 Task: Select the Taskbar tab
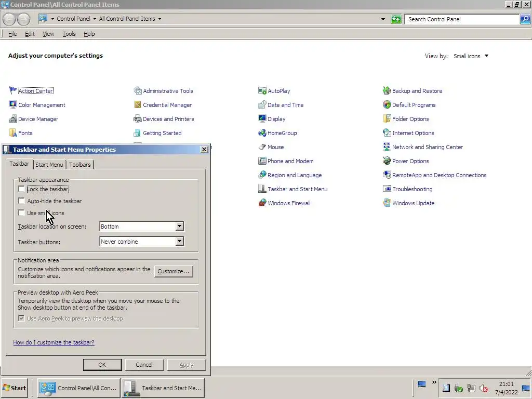19,164
